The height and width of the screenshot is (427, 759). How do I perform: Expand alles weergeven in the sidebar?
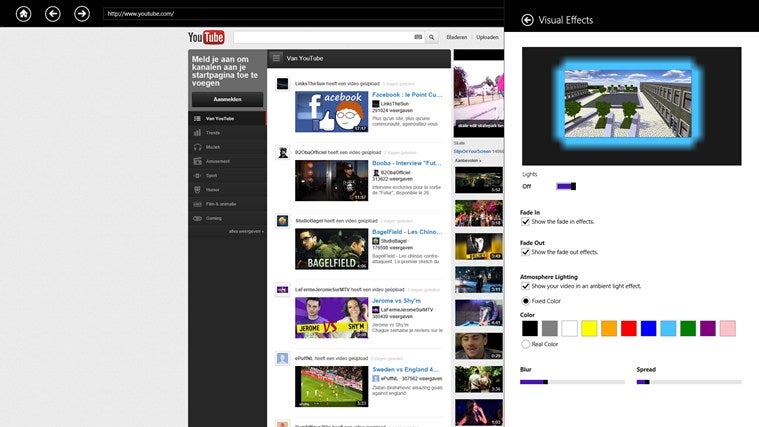pyautogui.click(x=246, y=231)
